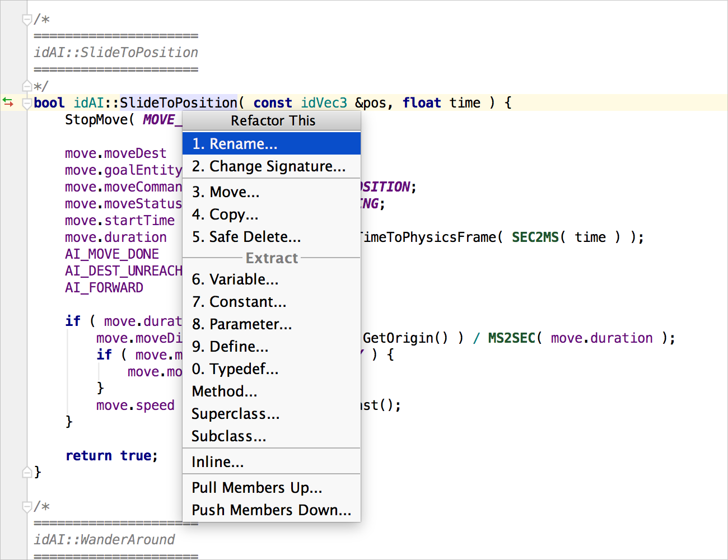The image size is (728, 560).
Task: Choose '5. Safe Delete...' entry
Action: (272, 237)
